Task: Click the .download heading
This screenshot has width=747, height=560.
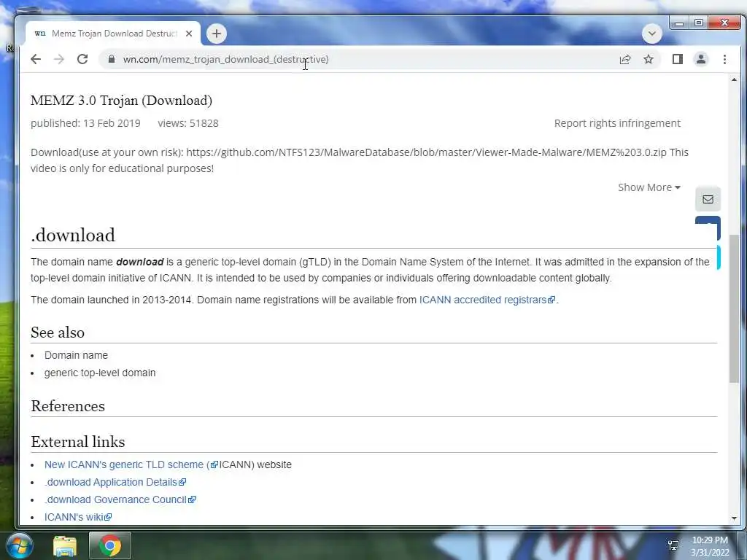Action: tap(73, 235)
